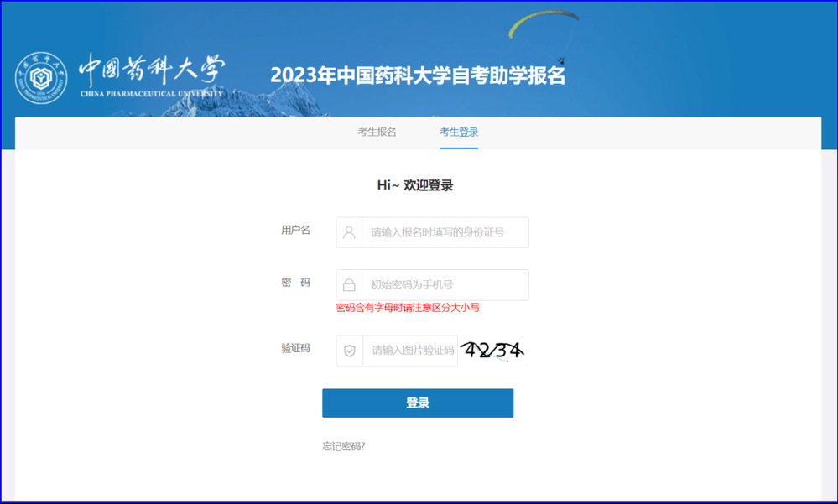Click the Hi~ 欢迎登录 heading
This screenshot has width=838, height=504.
click(415, 185)
